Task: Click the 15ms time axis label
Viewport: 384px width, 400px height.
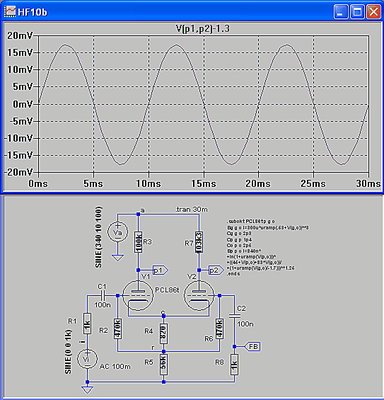Action: click(203, 184)
